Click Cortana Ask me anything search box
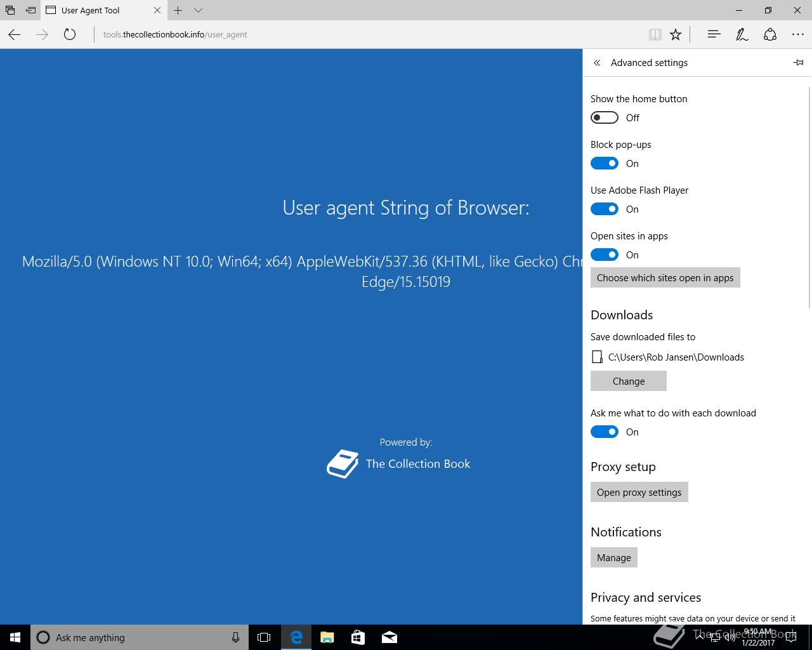This screenshot has width=812, height=650. 140,637
